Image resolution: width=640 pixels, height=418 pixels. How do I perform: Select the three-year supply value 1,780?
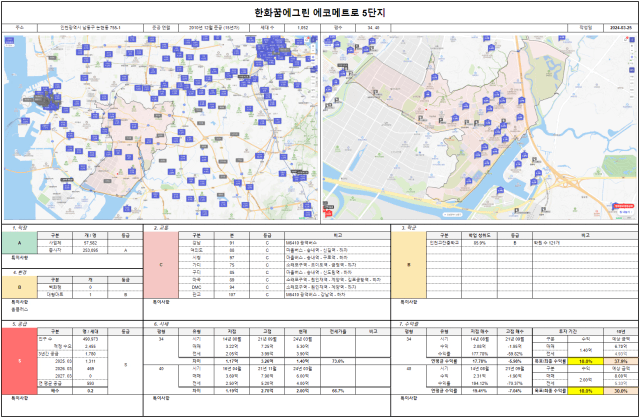(x=90, y=354)
